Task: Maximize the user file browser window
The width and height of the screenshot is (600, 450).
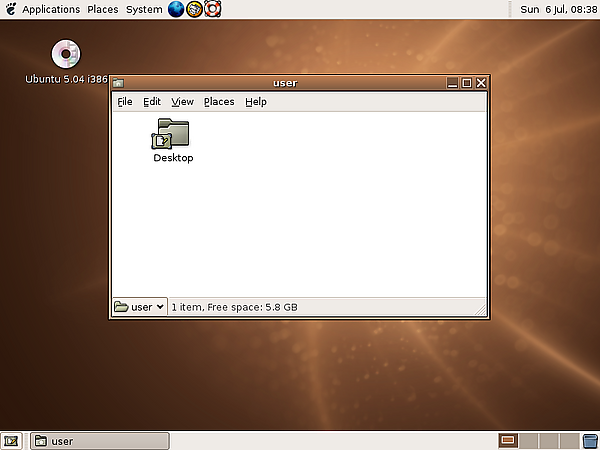Action: (x=467, y=83)
